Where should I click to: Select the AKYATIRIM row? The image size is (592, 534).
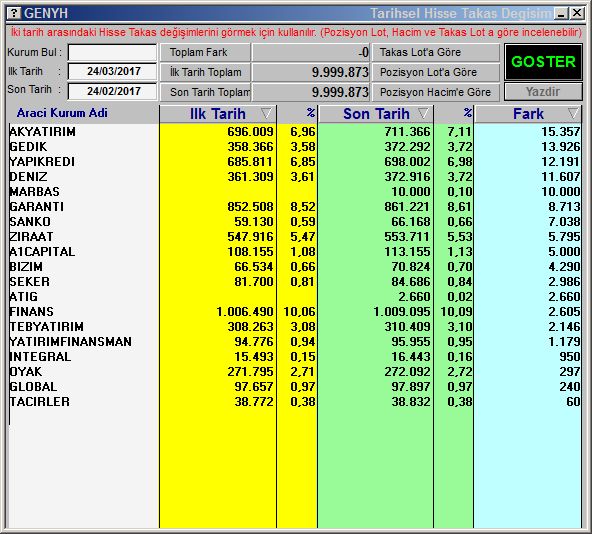click(295, 131)
